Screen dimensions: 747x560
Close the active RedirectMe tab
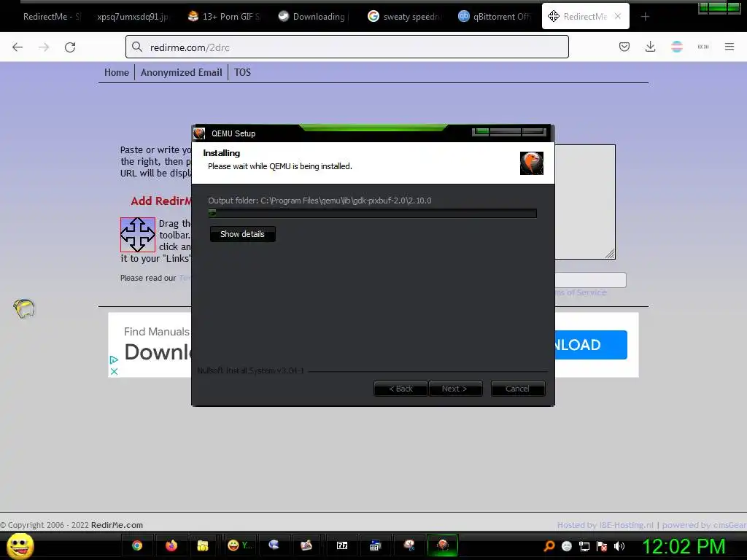click(x=617, y=16)
